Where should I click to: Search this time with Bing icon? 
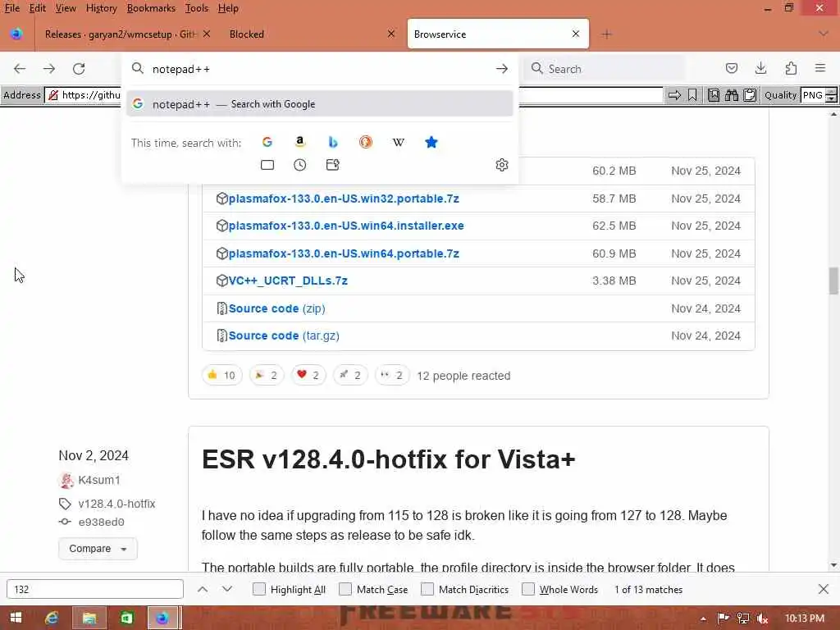tap(333, 142)
